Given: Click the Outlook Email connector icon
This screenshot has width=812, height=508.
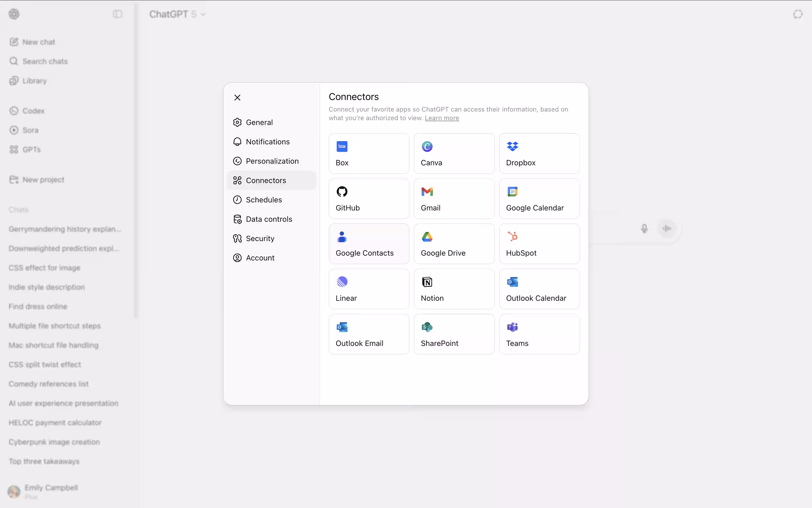Looking at the screenshot, I should coord(342,327).
